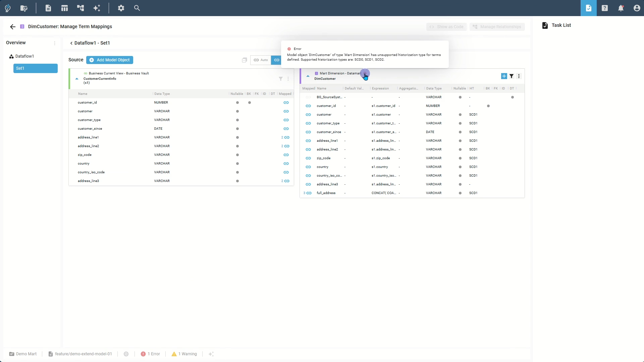Open CustomerCurrentInfo three-dot menu

(x=288, y=79)
